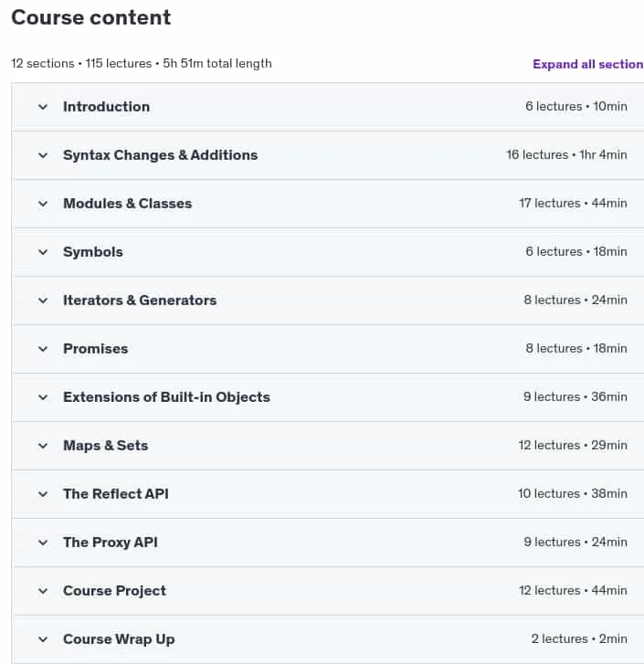Click the chevron icon beside Symbols
The height and width of the screenshot is (664, 644).
click(x=43, y=252)
